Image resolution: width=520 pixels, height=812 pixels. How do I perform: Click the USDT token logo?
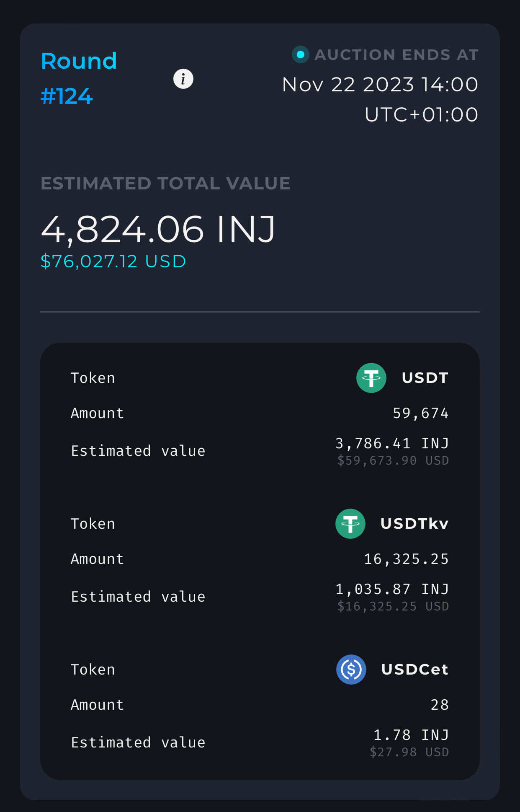(371, 378)
